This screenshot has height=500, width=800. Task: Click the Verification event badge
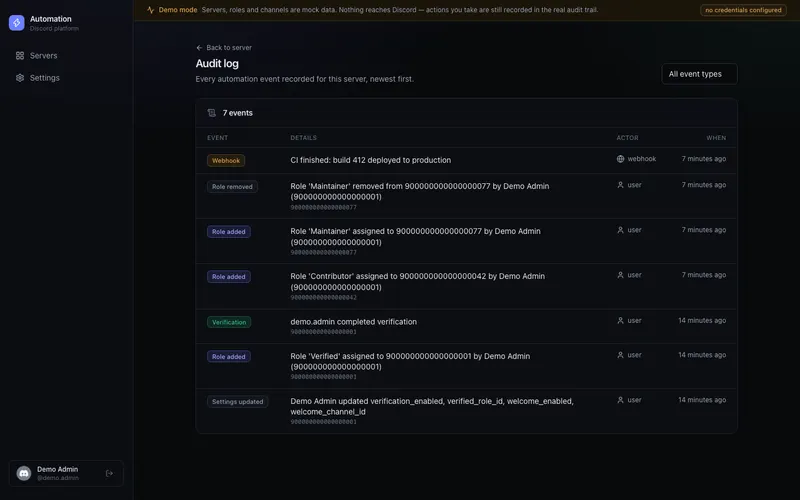[229, 322]
